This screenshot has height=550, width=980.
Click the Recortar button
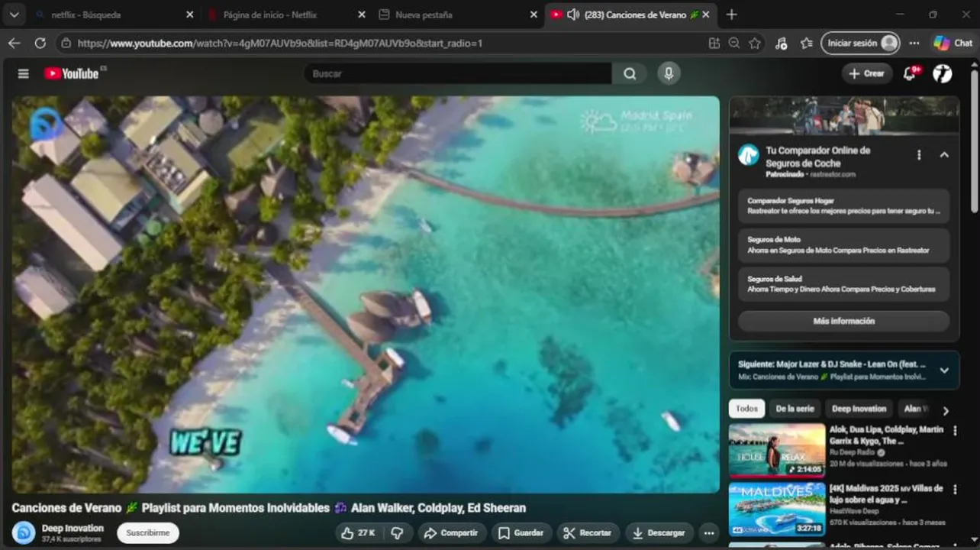[587, 532]
